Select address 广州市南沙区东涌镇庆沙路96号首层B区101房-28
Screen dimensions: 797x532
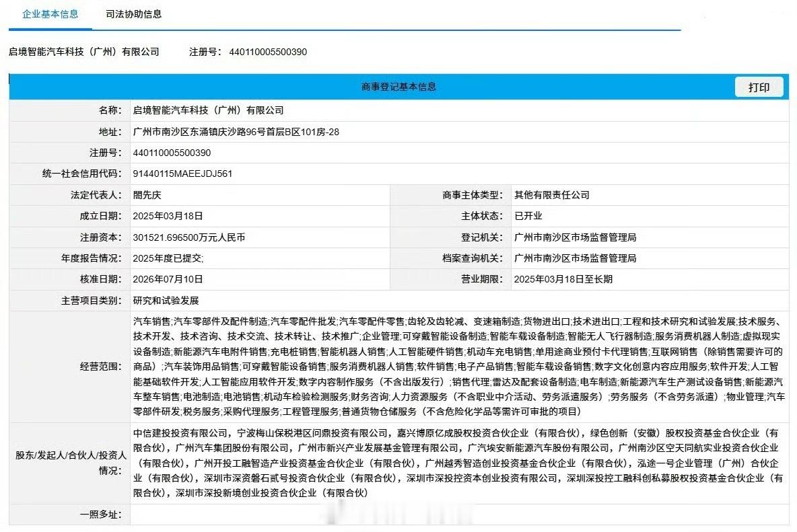(x=236, y=132)
